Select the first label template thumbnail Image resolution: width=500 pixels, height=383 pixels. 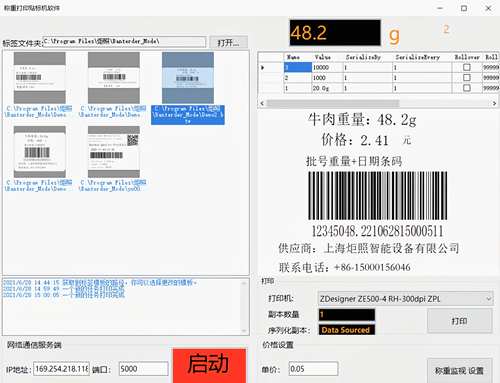tap(40, 78)
